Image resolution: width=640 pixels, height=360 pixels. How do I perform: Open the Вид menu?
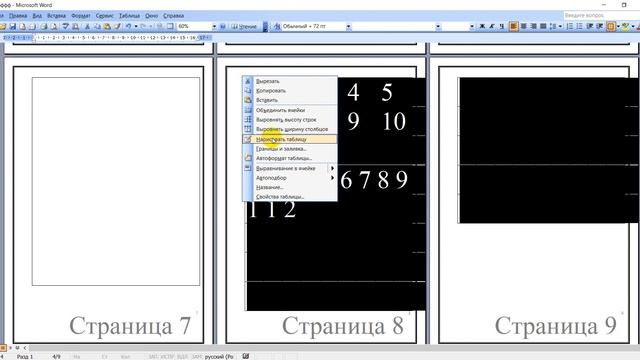point(37,16)
